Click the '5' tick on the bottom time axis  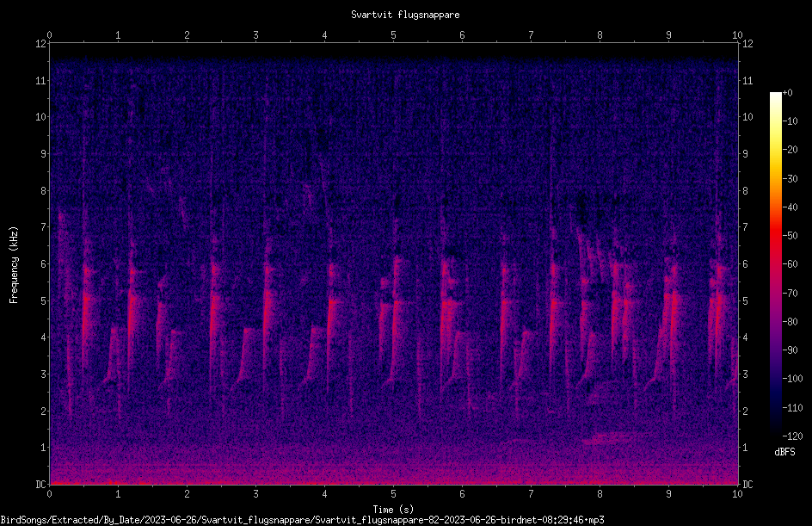coord(394,494)
